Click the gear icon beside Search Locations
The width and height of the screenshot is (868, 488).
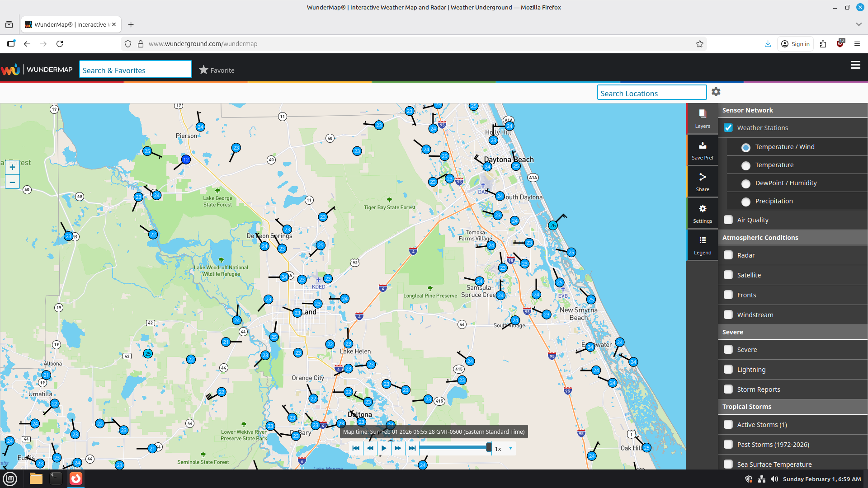pos(716,92)
